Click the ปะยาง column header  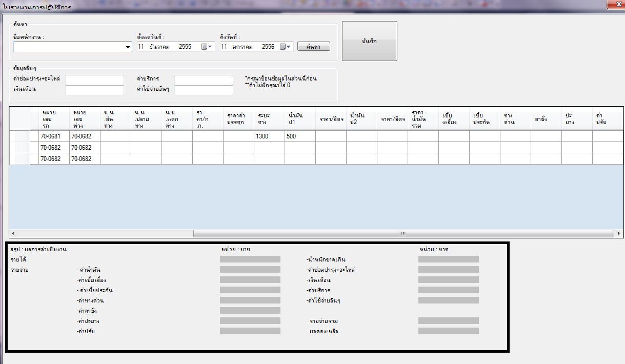pos(577,118)
